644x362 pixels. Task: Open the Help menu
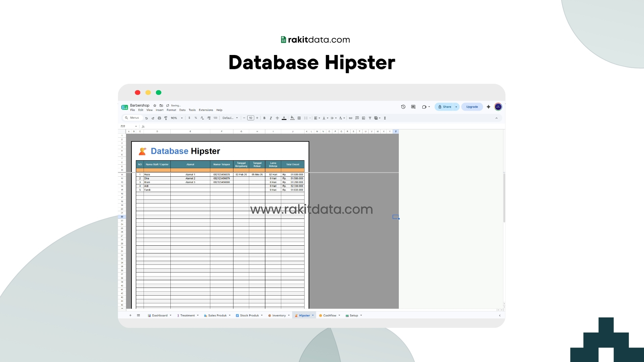(219, 110)
